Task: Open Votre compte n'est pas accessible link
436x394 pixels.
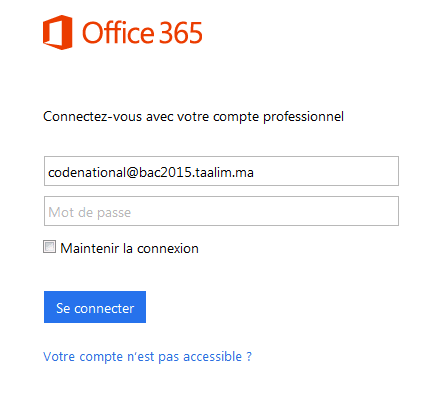Action: coord(147,357)
